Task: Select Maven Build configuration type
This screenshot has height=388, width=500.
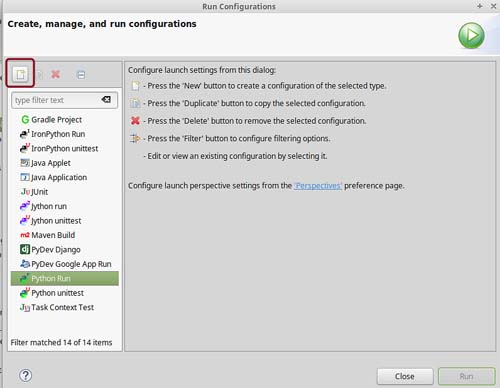Action: (x=64, y=235)
